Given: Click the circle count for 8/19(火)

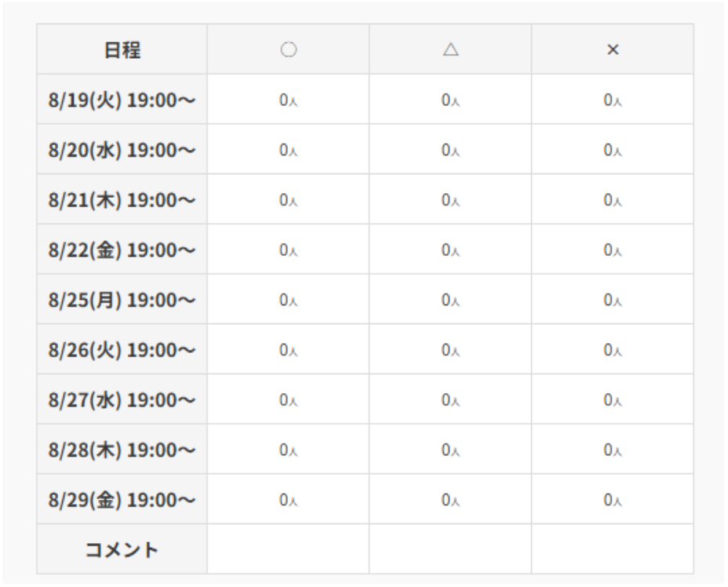Looking at the screenshot, I should click(289, 100).
